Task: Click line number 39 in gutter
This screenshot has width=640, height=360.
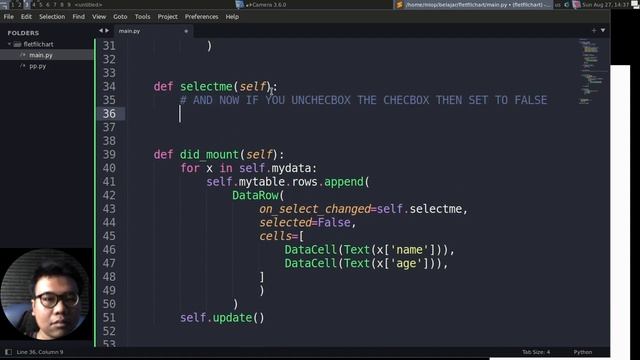Action: click(x=109, y=155)
